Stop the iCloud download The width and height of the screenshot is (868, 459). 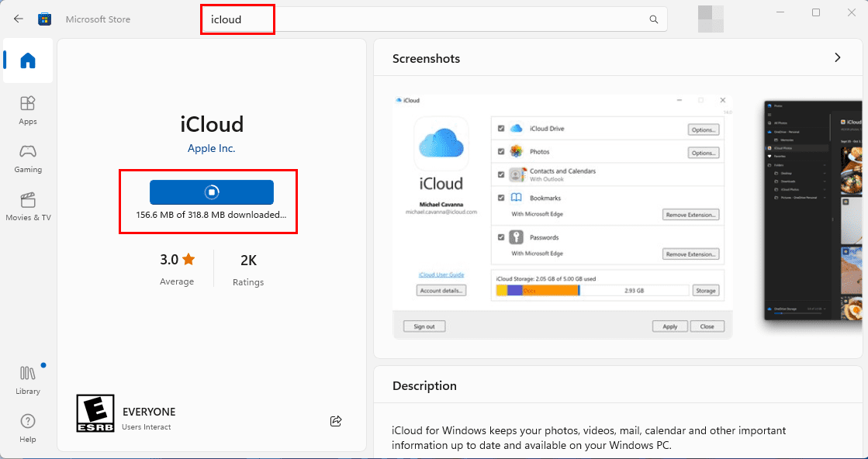[212, 192]
